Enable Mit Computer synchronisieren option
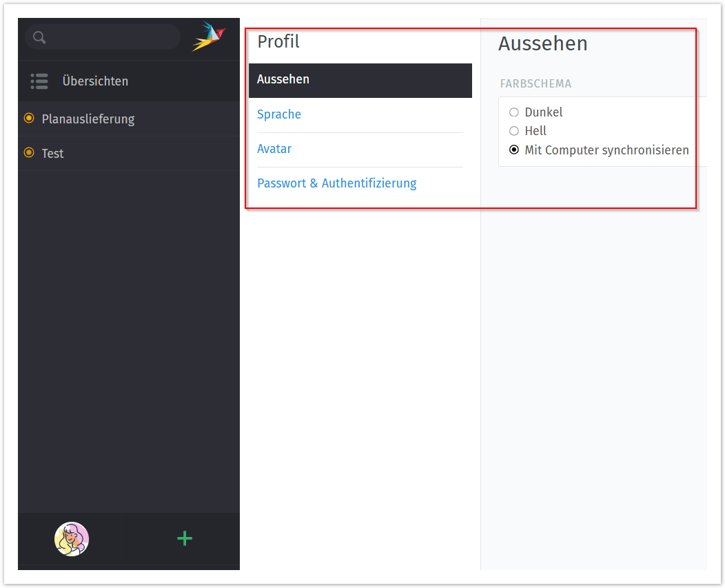The height and width of the screenshot is (588, 725). click(x=514, y=150)
